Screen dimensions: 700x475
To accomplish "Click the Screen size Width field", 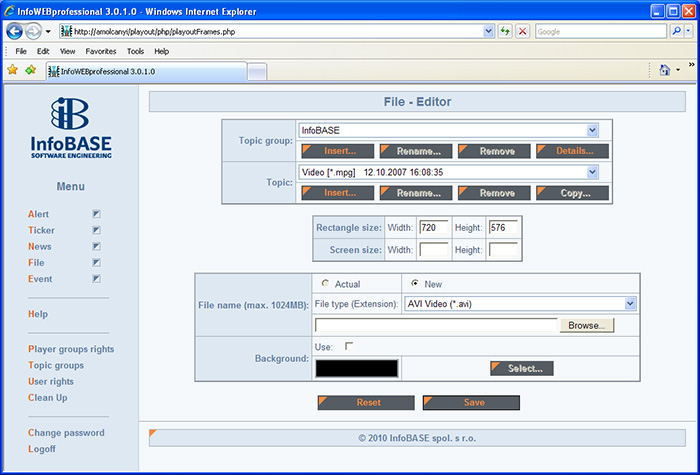I will point(434,250).
